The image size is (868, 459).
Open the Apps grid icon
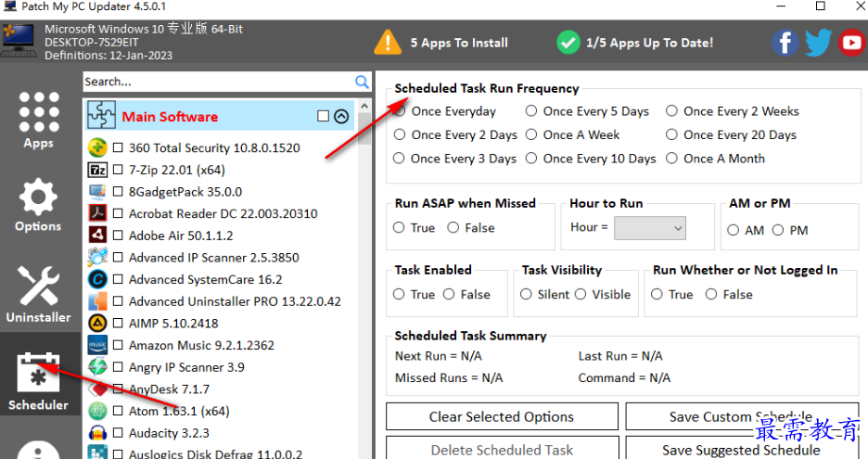[38, 121]
